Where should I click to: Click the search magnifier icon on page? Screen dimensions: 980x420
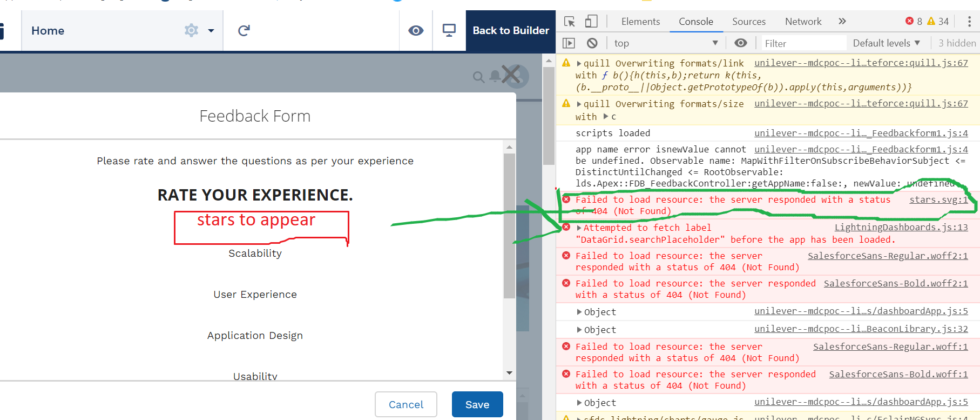pos(478,77)
